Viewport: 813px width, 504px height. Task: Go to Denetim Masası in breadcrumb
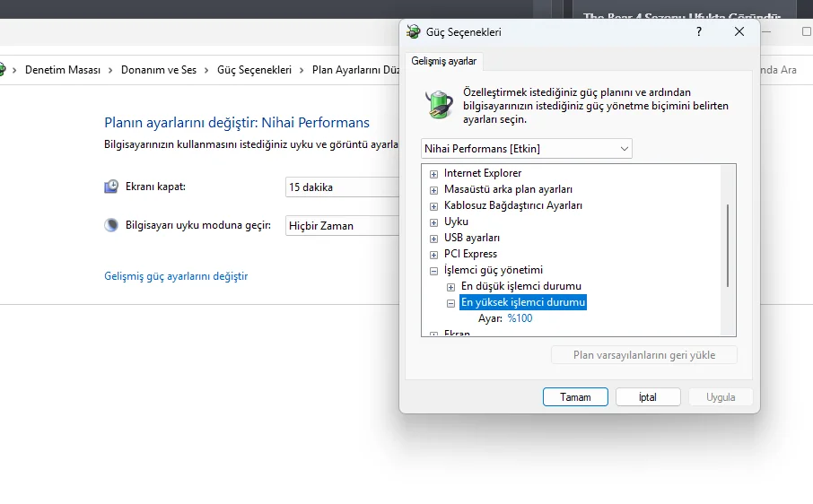63,70
